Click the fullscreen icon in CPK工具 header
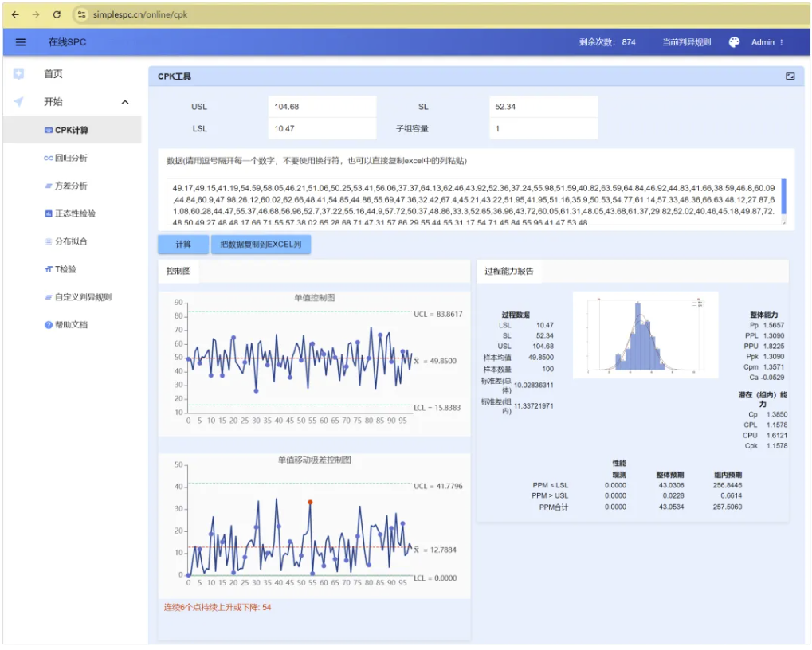Image resolution: width=812 pixels, height=650 pixels. tap(790, 76)
